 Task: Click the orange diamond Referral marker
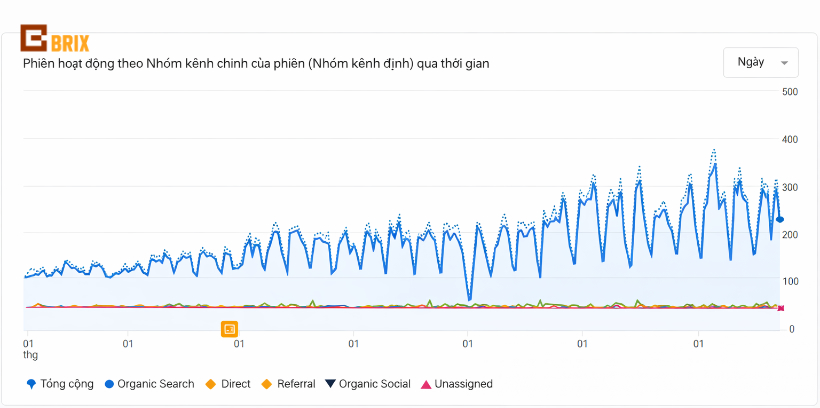pos(266,384)
